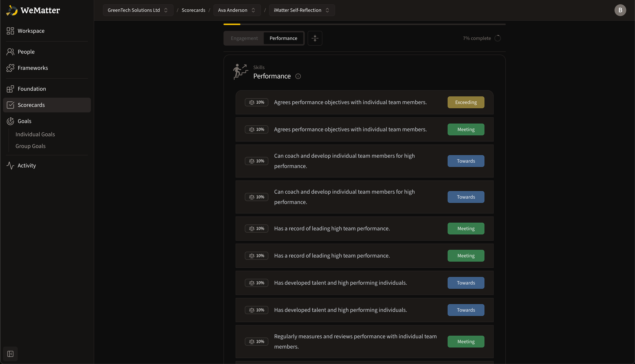635x364 pixels.
Task: Click 10% weight chip on second leading team row
Action: point(256,256)
